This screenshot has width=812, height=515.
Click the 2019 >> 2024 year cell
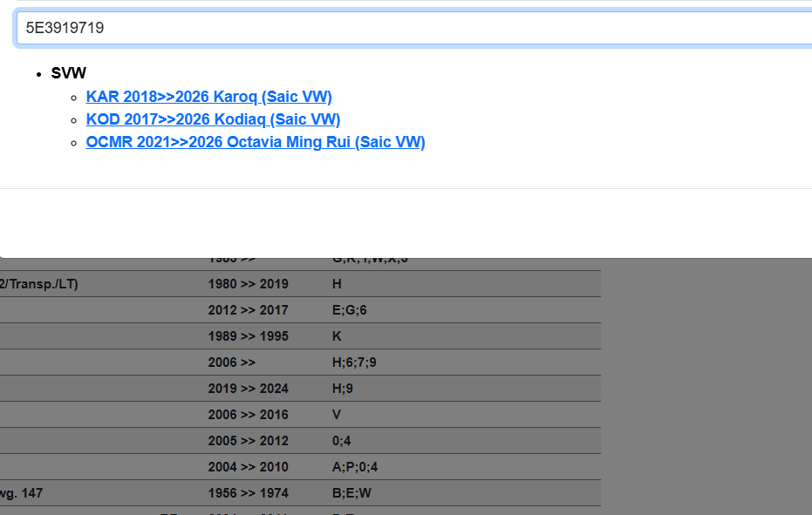248,389
